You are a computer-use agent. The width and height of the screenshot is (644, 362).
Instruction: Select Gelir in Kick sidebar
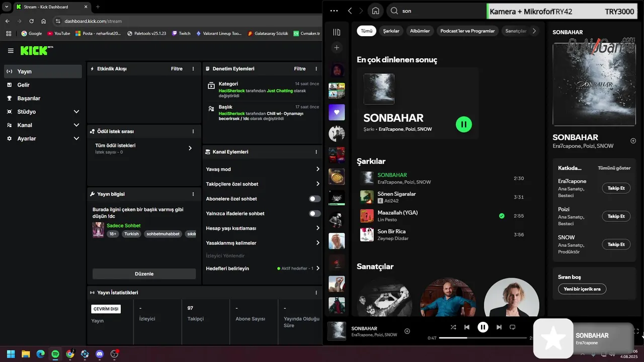tap(43, 85)
